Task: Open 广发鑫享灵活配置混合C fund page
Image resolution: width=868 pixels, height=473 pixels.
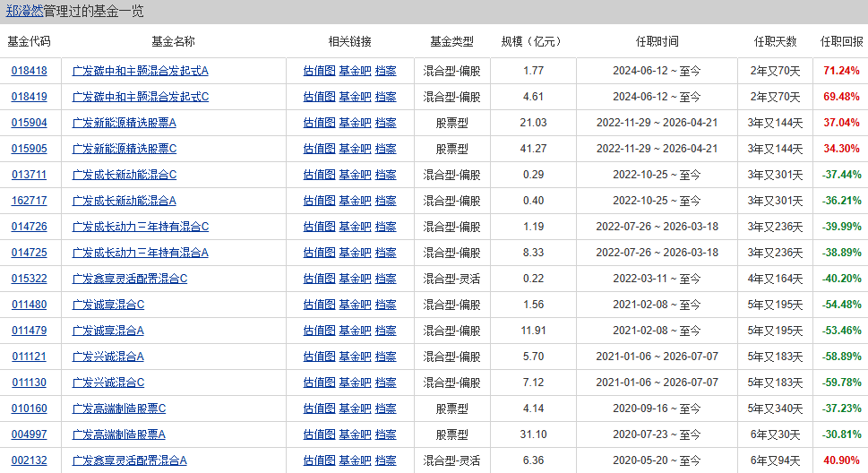Action: pyautogui.click(x=130, y=279)
